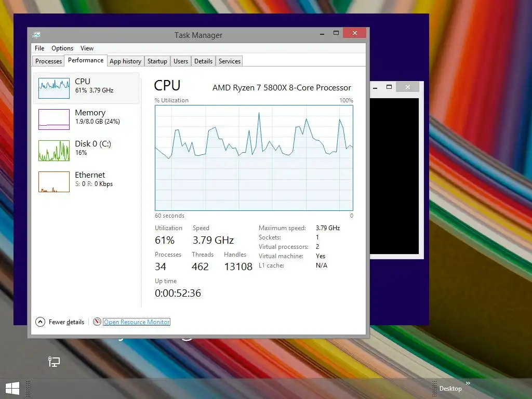The image size is (532, 399).
Task: Open the View menu
Action: 87,48
